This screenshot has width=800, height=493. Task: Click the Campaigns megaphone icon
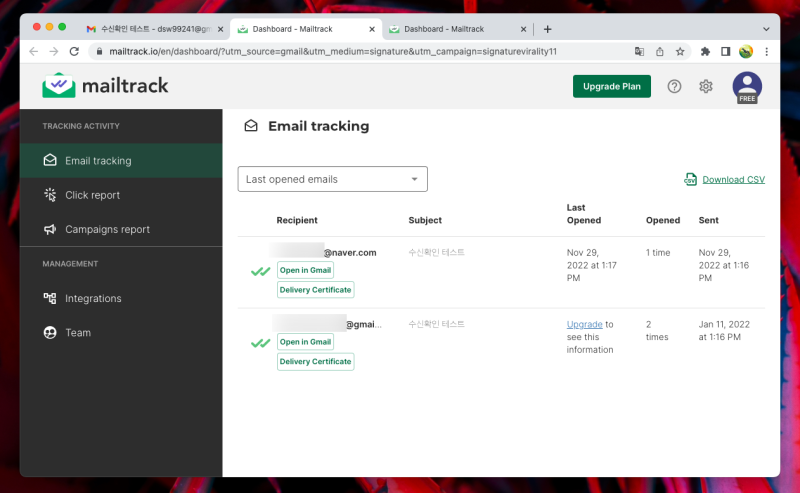click(50, 229)
